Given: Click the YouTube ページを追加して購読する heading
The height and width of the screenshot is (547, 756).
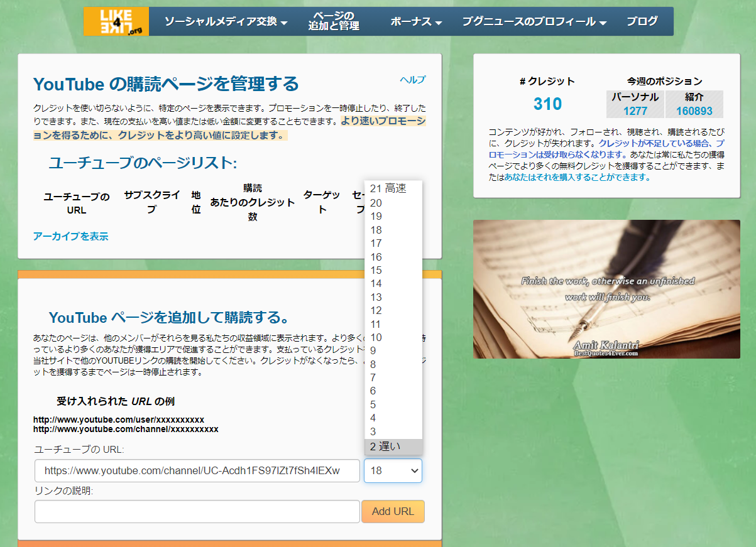Looking at the screenshot, I should pos(169,317).
